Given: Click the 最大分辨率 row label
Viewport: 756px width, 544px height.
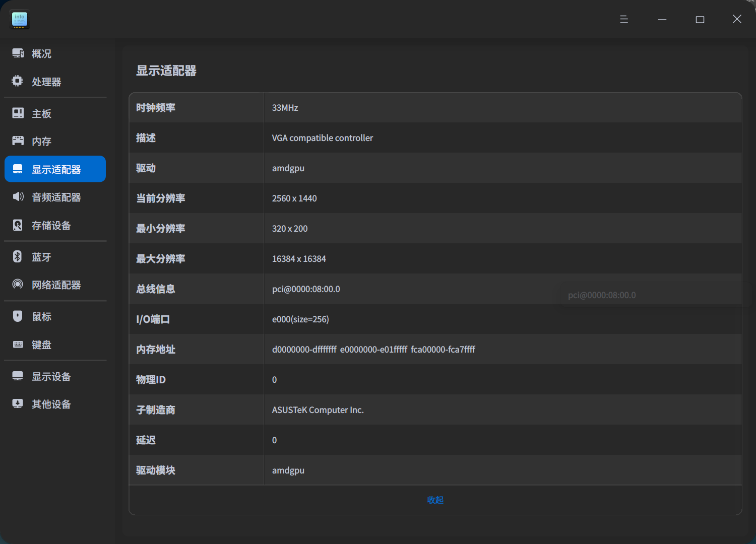Looking at the screenshot, I should click(160, 259).
